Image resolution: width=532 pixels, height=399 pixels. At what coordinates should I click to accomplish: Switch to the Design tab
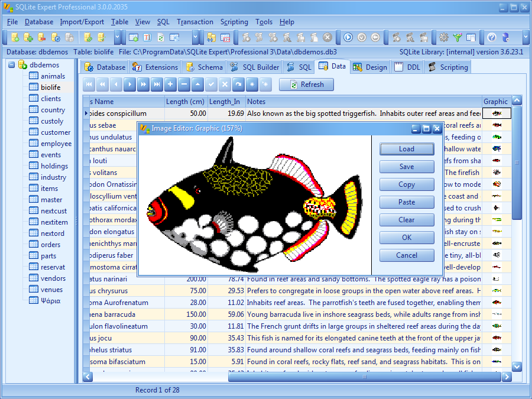point(370,67)
